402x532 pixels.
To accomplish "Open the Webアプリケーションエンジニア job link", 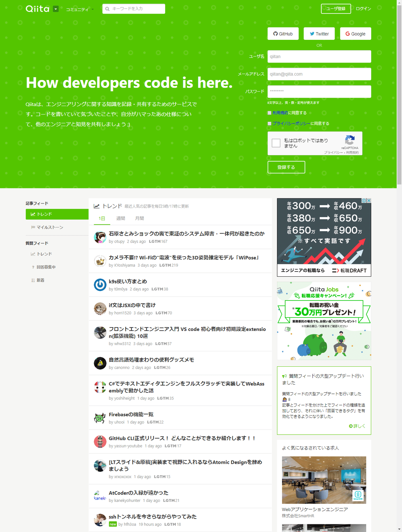I will click(315, 510).
